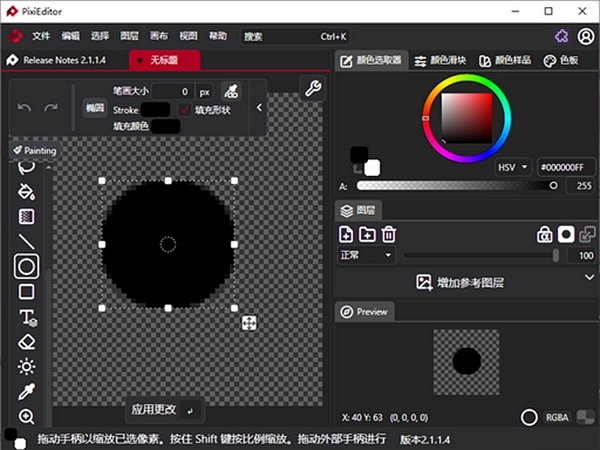Open the 选择 menu
This screenshot has width=600, height=450.
(100, 36)
